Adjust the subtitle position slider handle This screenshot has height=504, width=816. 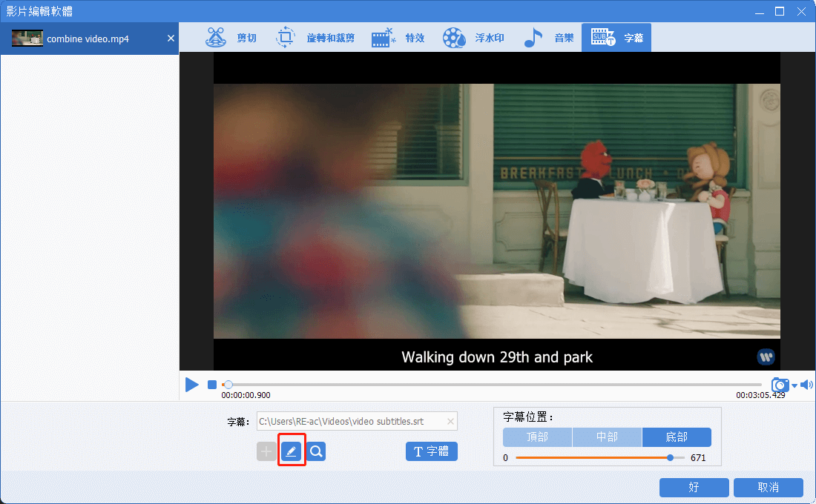click(671, 458)
